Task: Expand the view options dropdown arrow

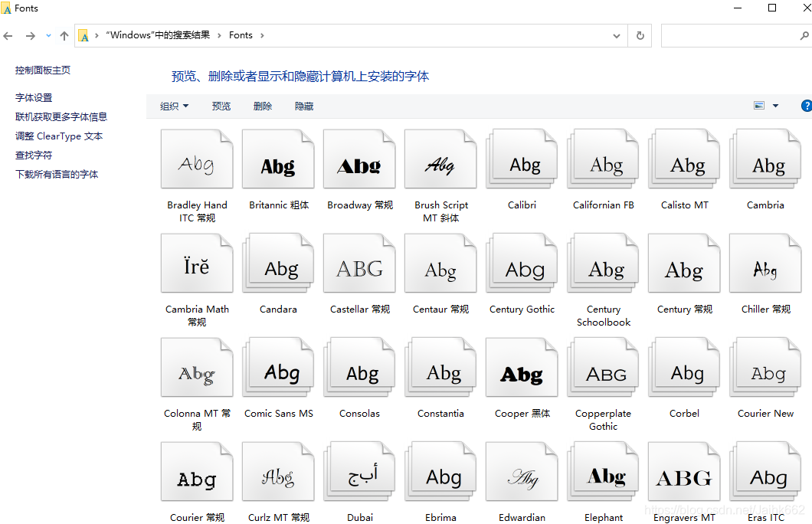Action: 775,106
